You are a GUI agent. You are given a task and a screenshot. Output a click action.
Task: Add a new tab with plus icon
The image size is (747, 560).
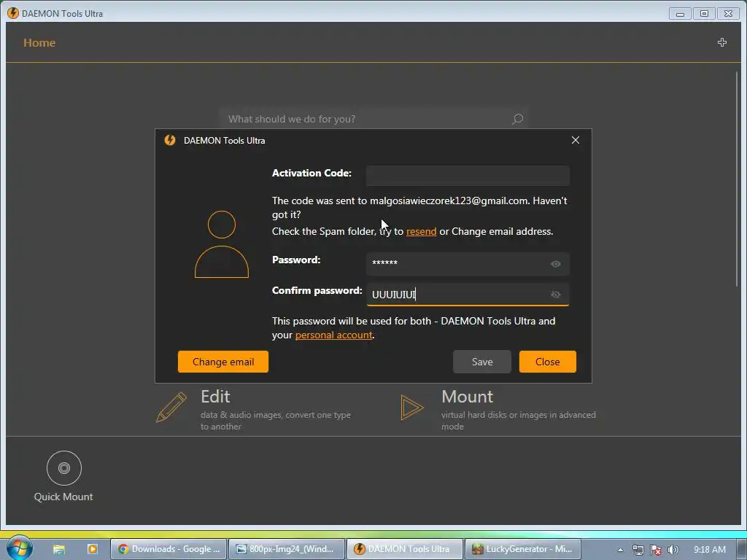(722, 42)
